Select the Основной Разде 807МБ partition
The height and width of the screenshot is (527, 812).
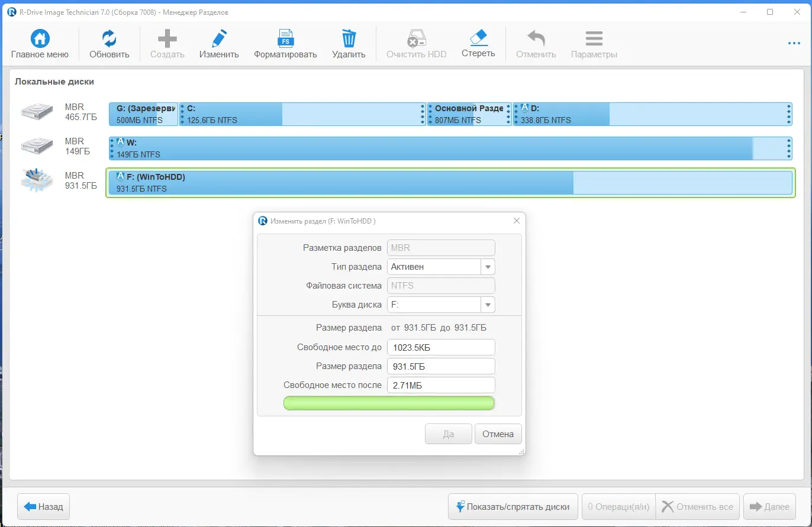click(469, 114)
